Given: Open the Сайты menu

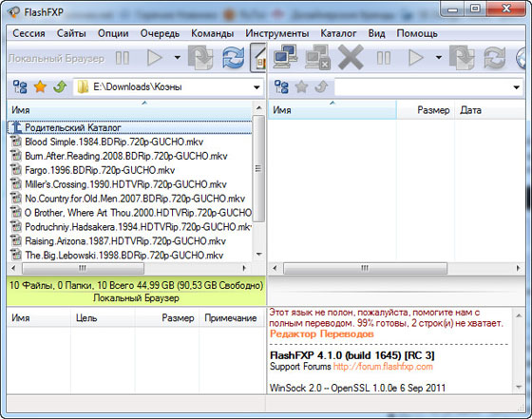Looking at the screenshot, I should pos(71,33).
